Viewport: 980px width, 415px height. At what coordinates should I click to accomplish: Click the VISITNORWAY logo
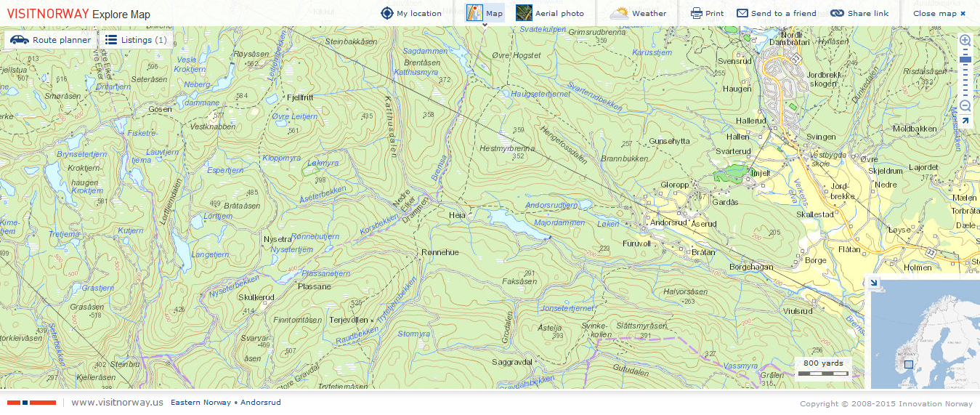click(48, 13)
